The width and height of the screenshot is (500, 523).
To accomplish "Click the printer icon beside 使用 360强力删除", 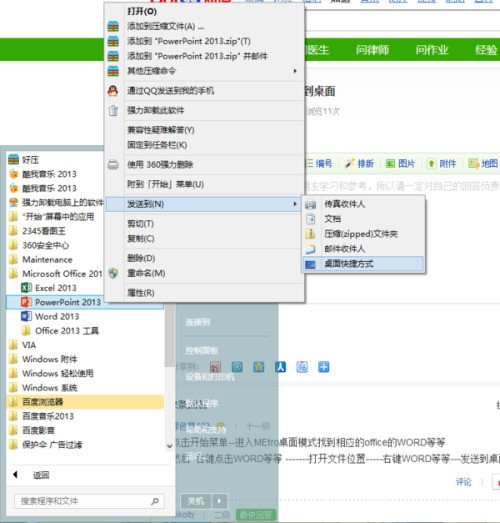I will 113,164.
